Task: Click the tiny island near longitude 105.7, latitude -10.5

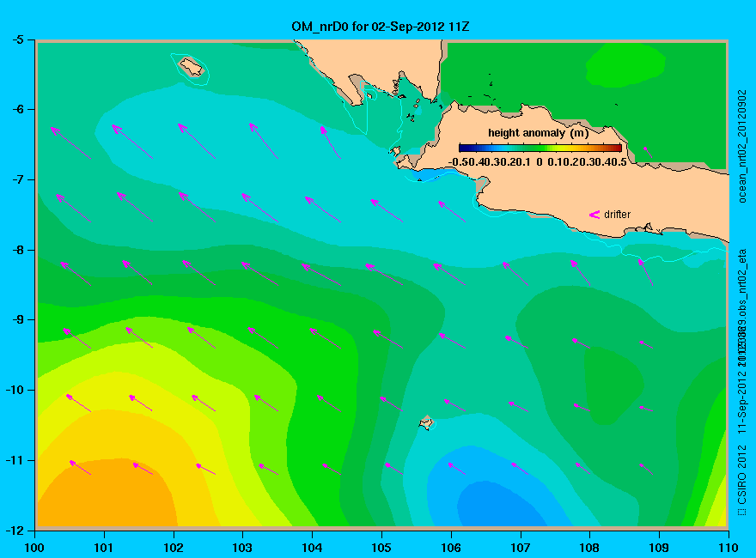Action: 426,422
